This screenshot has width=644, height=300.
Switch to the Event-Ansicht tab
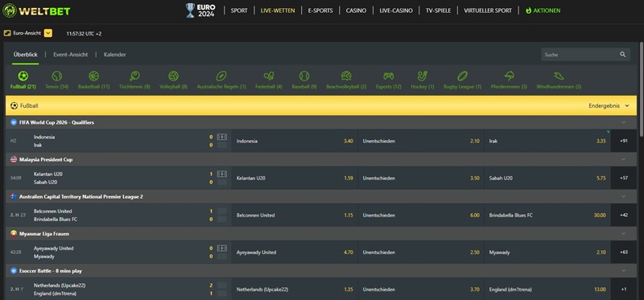coord(71,55)
